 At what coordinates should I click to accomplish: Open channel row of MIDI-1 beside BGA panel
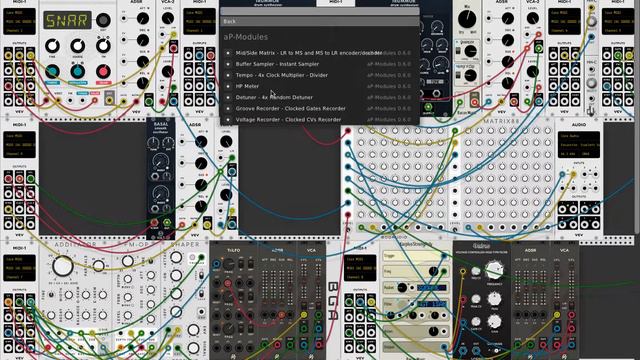pos(360,277)
